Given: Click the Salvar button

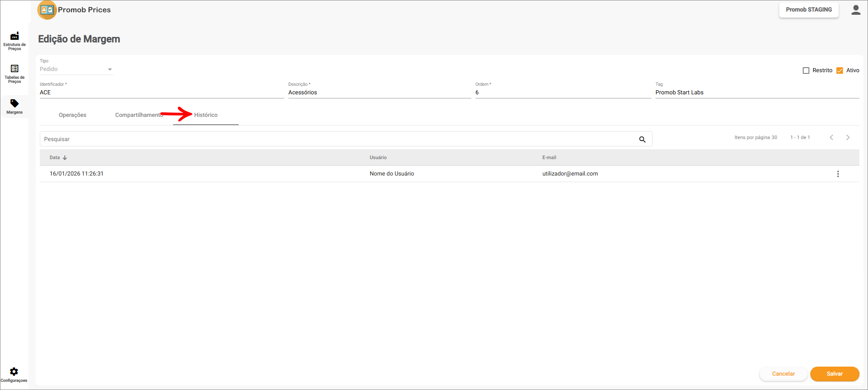Looking at the screenshot, I should [835, 374].
